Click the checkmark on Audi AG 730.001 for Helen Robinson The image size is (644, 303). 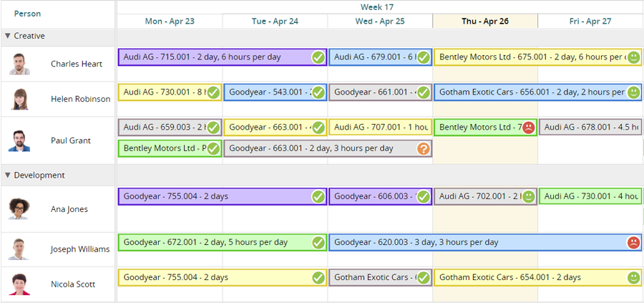pos(213,92)
